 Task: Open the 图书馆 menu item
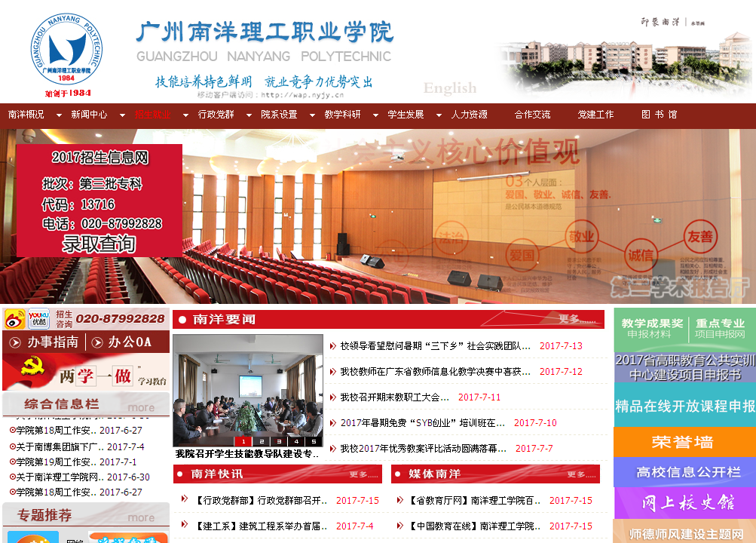[x=659, y=115]
